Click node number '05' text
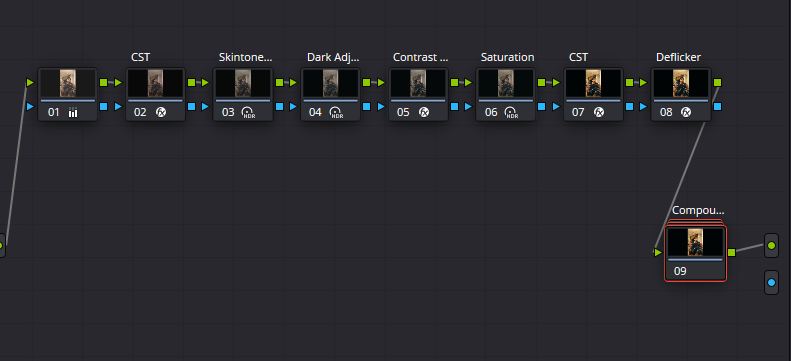The width and height of the screenshot is (791, 361). click(x=403, y=112)
